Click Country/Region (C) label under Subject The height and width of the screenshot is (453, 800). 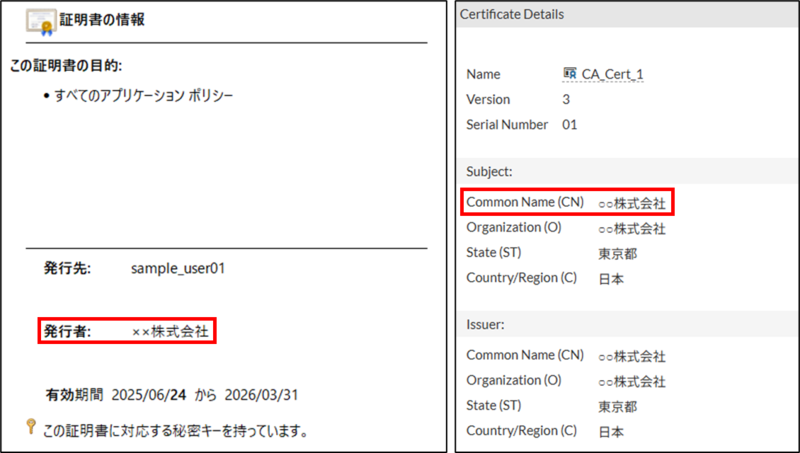(x=521, y=278)
